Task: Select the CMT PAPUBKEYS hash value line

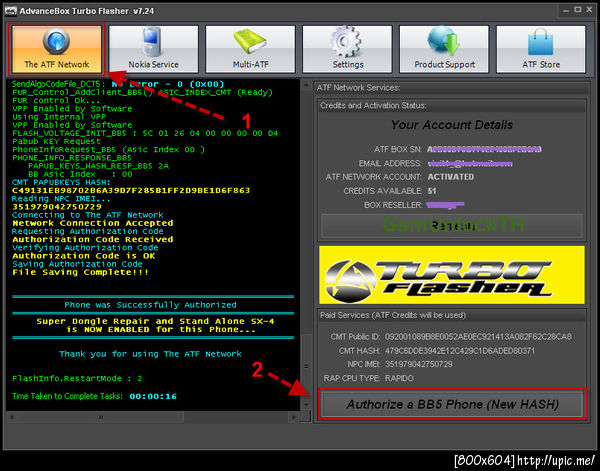Action: pyautogui.click(x=131, y=190)
